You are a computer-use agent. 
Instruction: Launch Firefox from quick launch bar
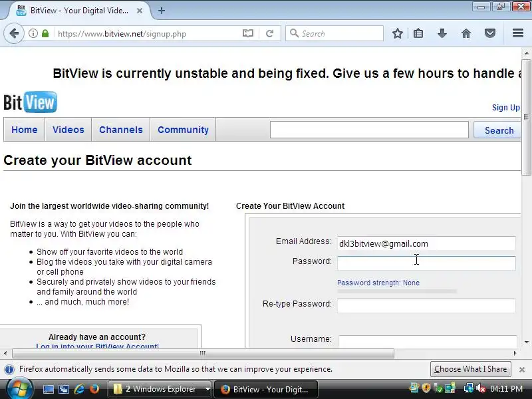click(x=94, y=389)
